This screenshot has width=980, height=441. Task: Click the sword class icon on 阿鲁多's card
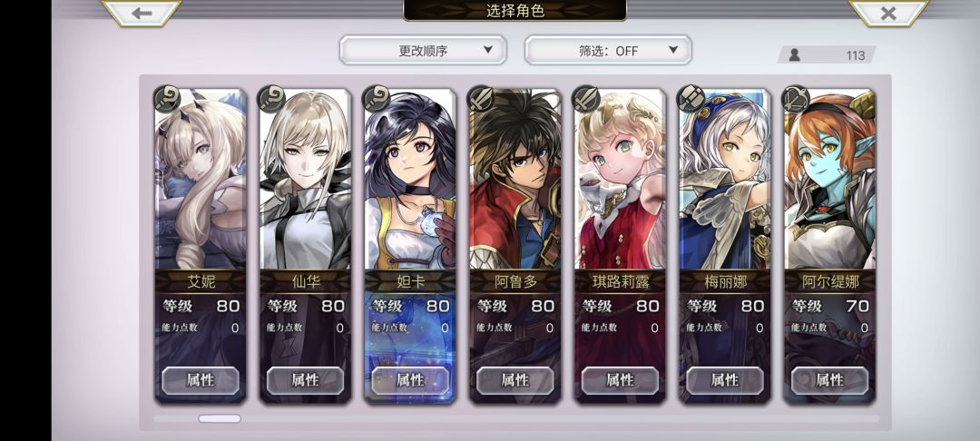pyautogui.click(x=482, y=99)
